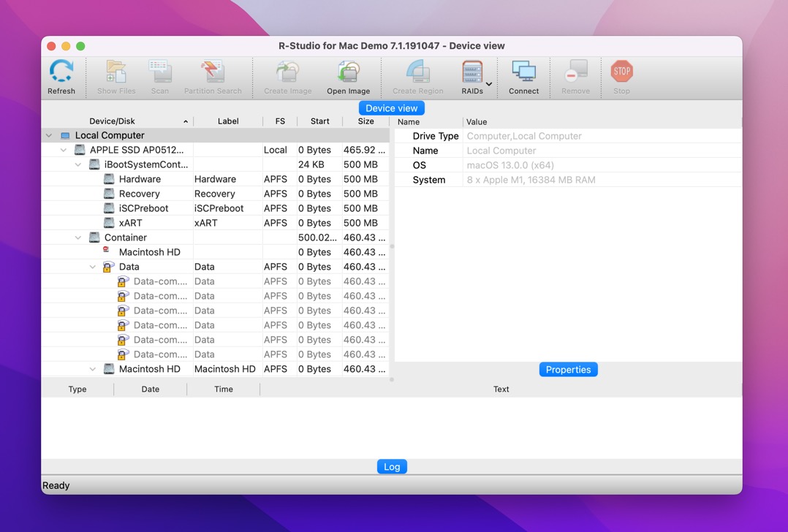Screen dimensions: 788x532
Task: Click the Type log column header
Action: [77, 389]
